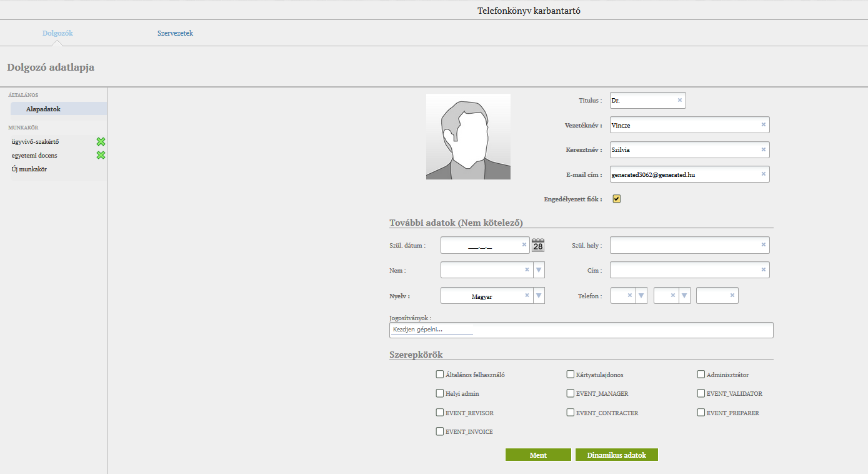This screenshot has height=474, width=868.
Task: Clear the Szül. dátum field with x icon
Action: (524, 245)
